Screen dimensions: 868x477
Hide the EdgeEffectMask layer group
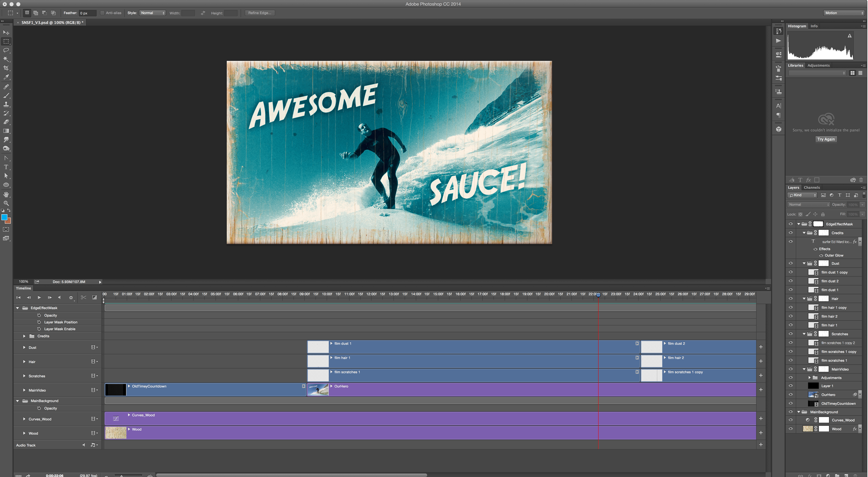(x=791, y=224)
